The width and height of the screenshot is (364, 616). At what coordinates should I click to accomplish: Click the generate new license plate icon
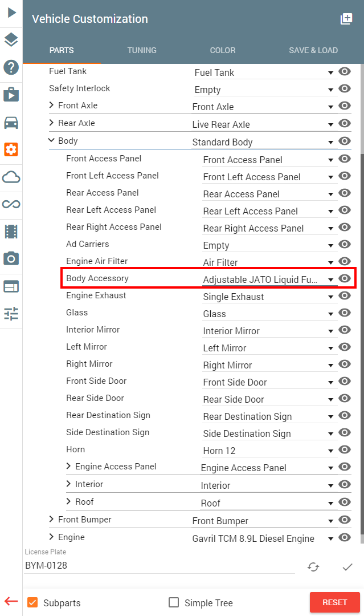[313, 566]
